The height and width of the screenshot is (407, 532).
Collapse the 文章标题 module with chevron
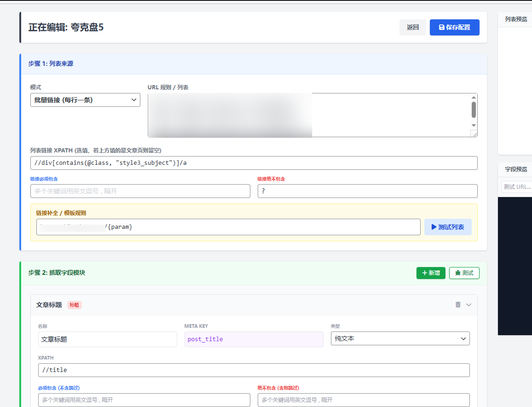(x=468, y=304)
